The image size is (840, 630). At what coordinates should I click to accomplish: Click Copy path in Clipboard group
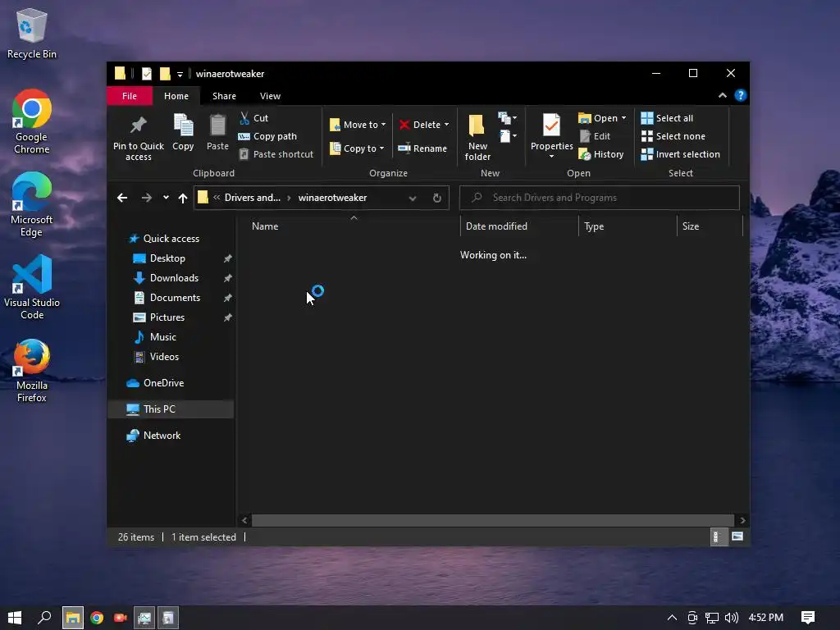(x=267, y=136)
